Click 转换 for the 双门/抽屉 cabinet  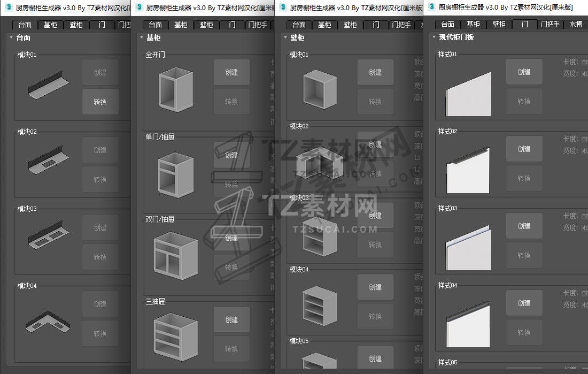point(231,267)
